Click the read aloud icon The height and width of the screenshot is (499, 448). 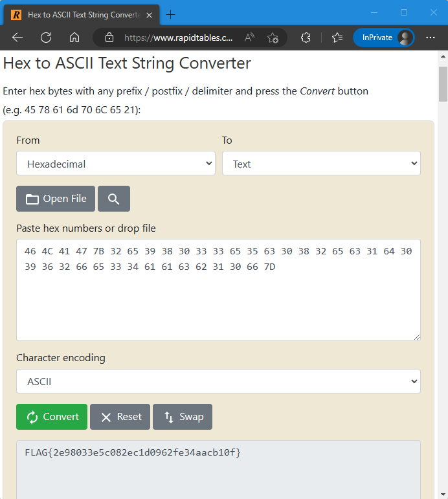point(249,38)
